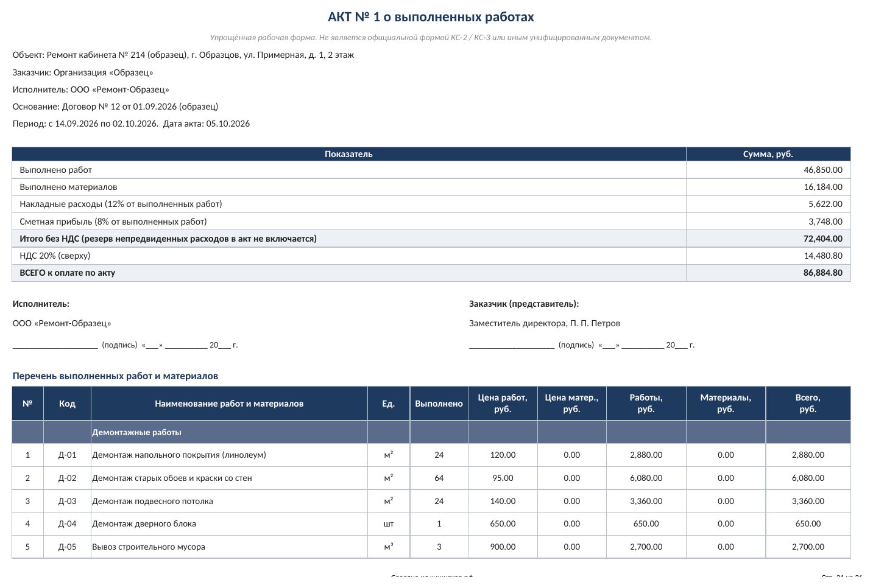Select the 'Итого без НДС' row label
This screenshot has height=588, width=873.
point(168,239)
